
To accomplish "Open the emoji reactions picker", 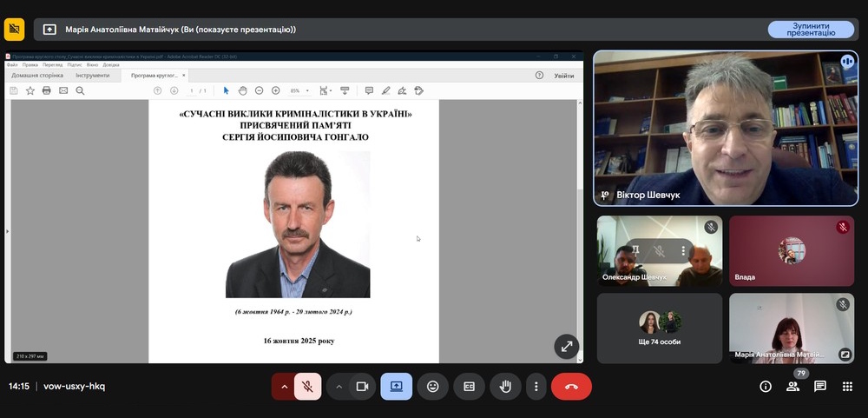I will (x=432, y=387).
